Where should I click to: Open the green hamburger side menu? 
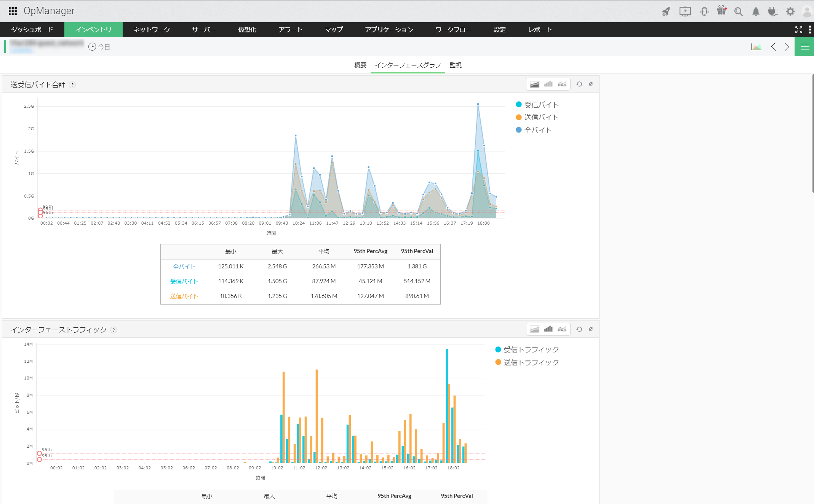(804, 47)
